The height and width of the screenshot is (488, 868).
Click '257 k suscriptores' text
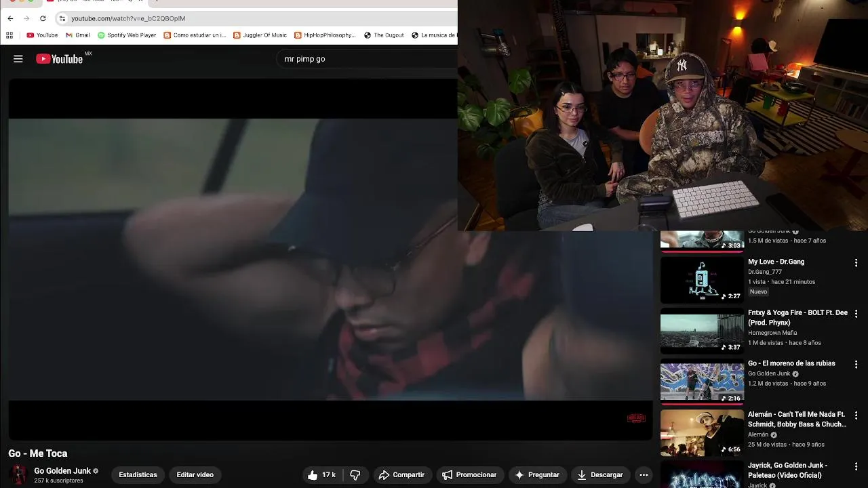(x=58, y=481)
